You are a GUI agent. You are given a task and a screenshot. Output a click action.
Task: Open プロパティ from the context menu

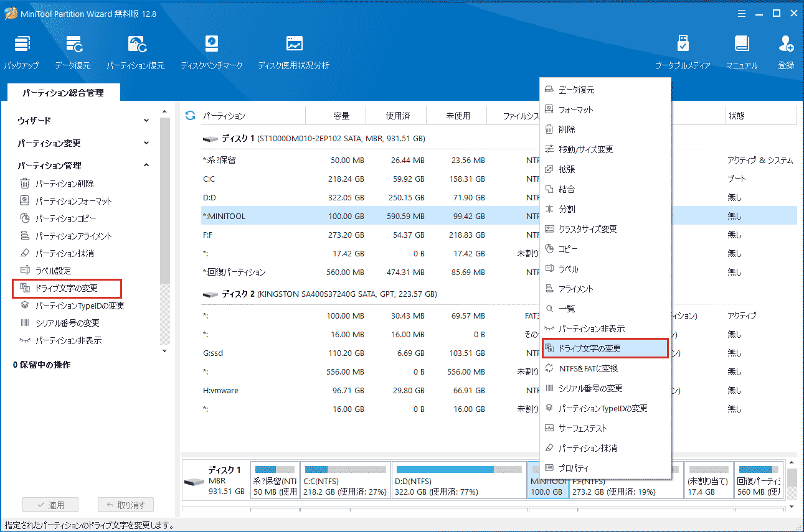pyautogui.click(x=605, y=468)
